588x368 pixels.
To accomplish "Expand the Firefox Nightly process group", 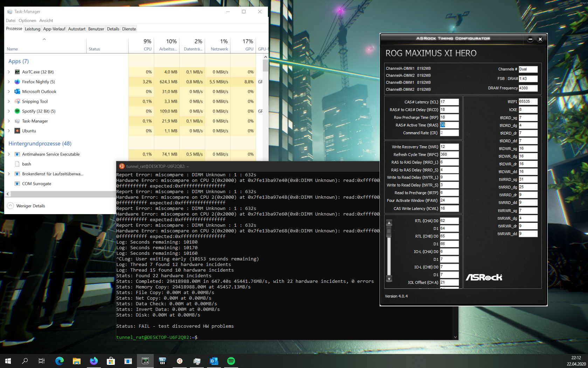I will pos(9,82).
